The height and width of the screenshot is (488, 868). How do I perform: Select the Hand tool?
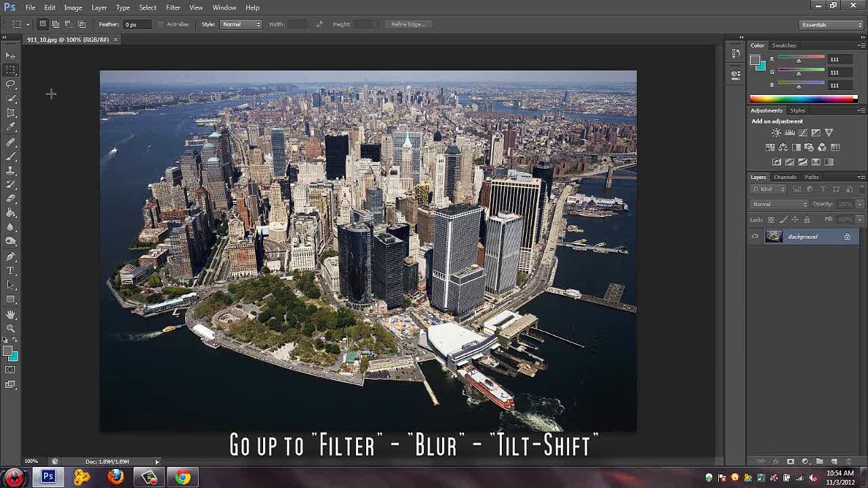click(11, 315)
